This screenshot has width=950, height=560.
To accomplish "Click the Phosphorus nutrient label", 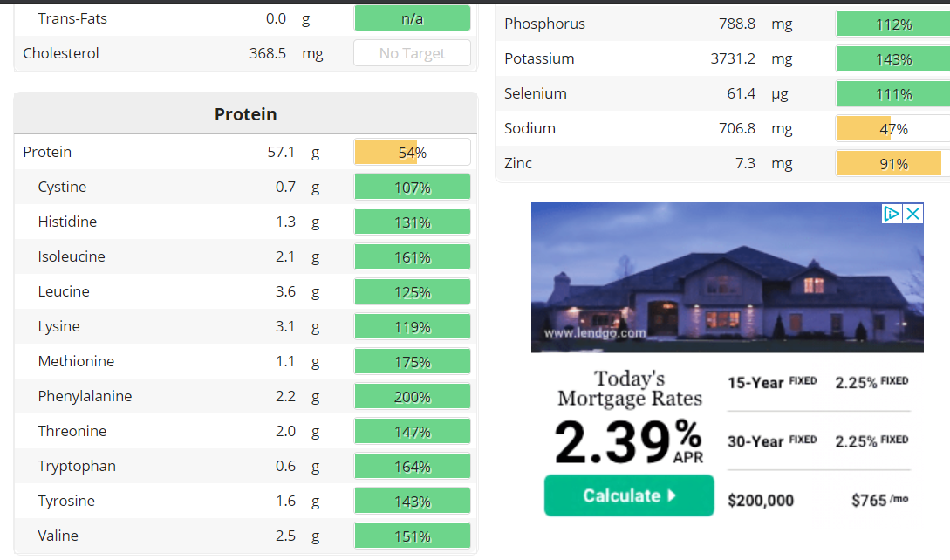I will pos(544,24).
